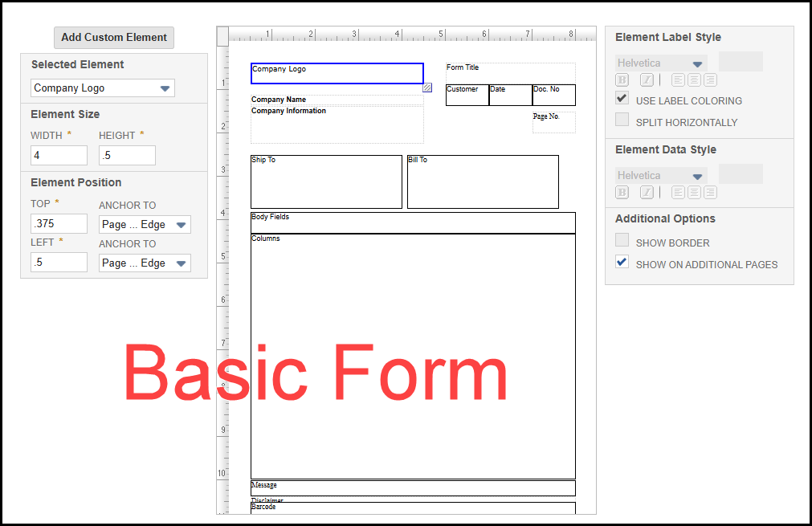Click the Add Custom Element button
This screenshot has height=526, width=812.
click(x=114, y=37)
